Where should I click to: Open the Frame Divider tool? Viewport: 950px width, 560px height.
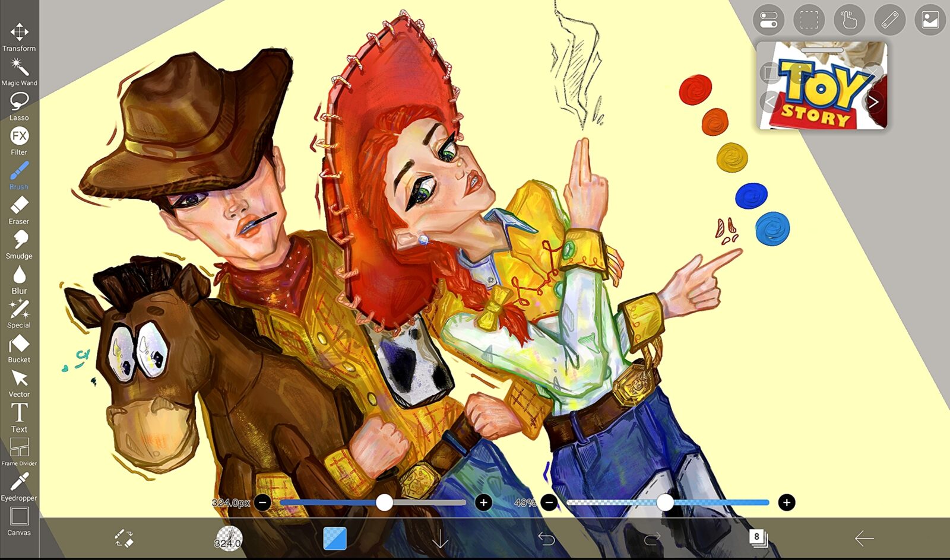point(19,452)
